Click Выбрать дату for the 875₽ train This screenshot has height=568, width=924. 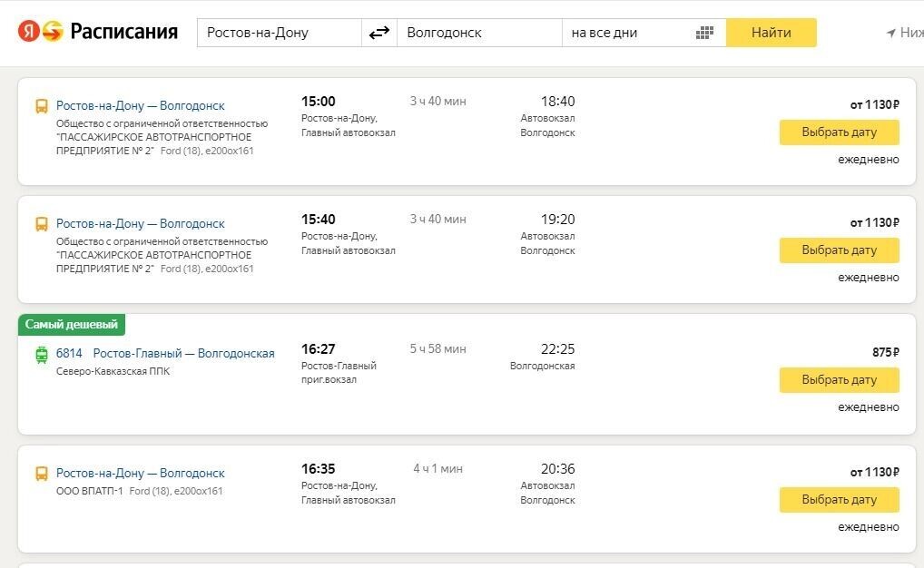click(x=838, y=380)
